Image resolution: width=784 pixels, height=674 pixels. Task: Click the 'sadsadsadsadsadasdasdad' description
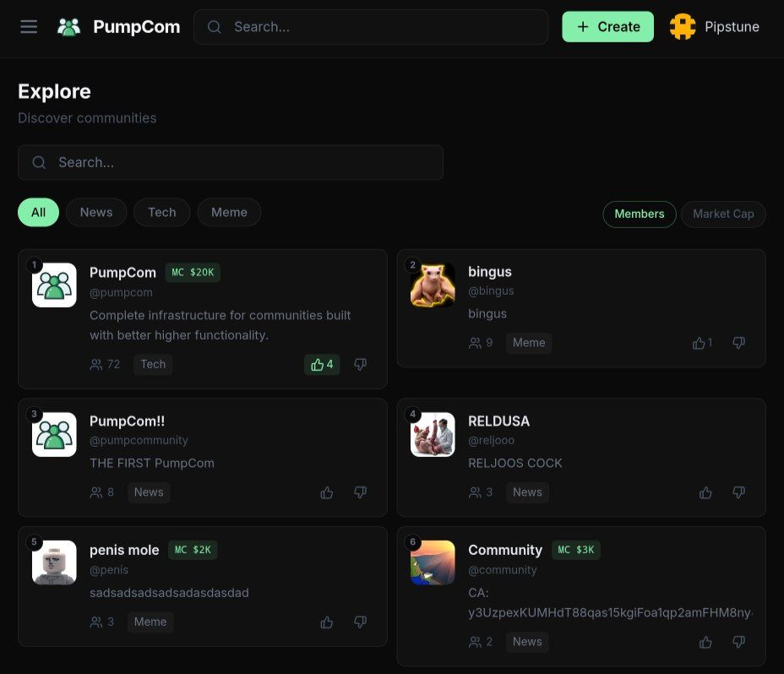(169, 593)
